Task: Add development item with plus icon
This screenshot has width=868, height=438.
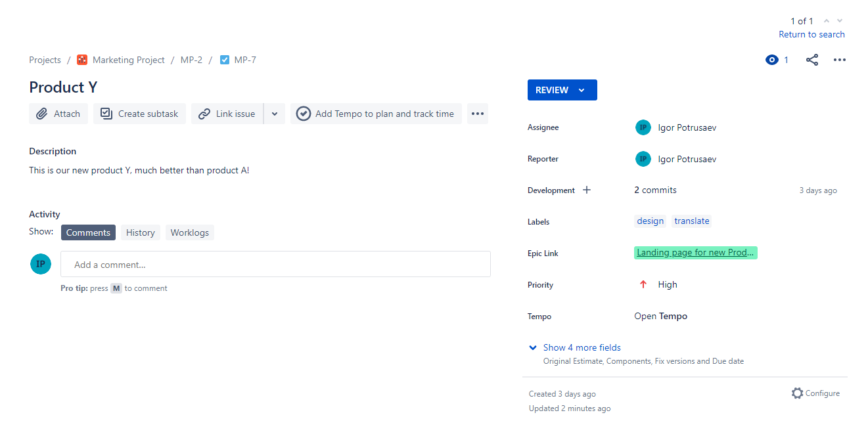Action: pos(587,190)
